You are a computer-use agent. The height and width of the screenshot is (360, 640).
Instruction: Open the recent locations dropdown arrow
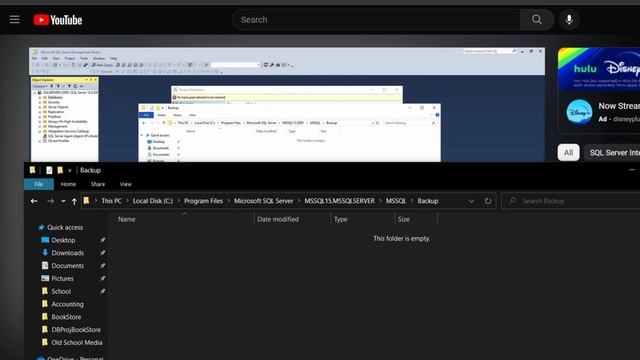63,201
